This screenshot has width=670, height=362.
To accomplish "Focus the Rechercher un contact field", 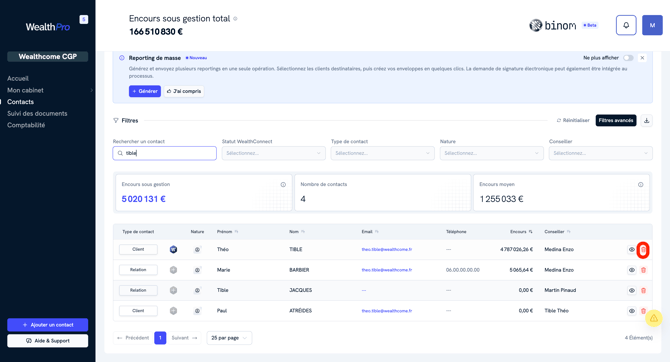I will click(x=165, y=153).
